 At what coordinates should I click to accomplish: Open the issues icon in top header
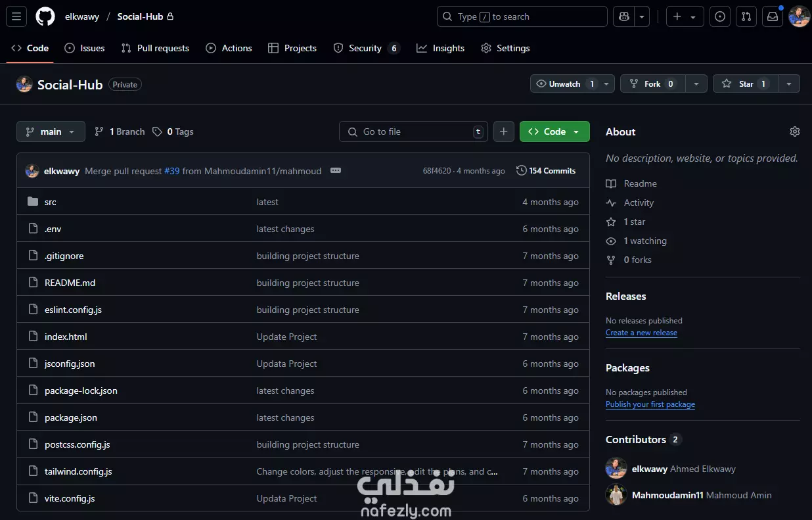[x=720, y=16]
